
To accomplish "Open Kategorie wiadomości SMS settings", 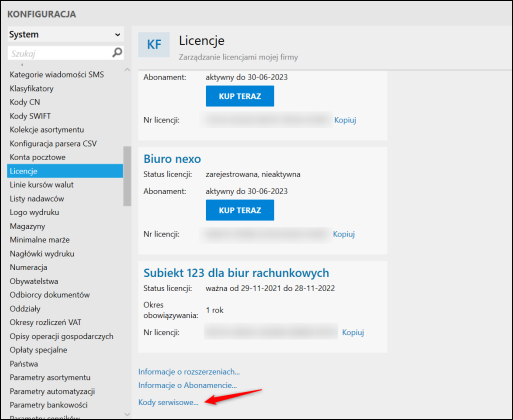I will pos(57,74).
